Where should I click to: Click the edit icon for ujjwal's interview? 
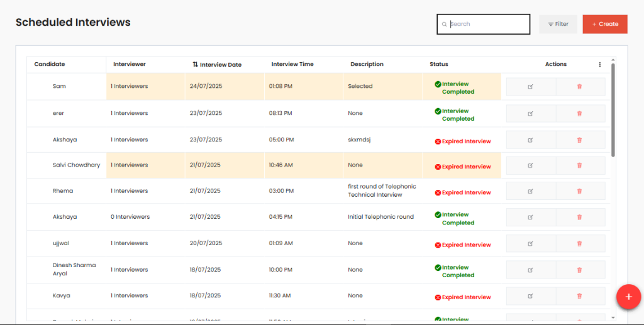click(530, 244)
